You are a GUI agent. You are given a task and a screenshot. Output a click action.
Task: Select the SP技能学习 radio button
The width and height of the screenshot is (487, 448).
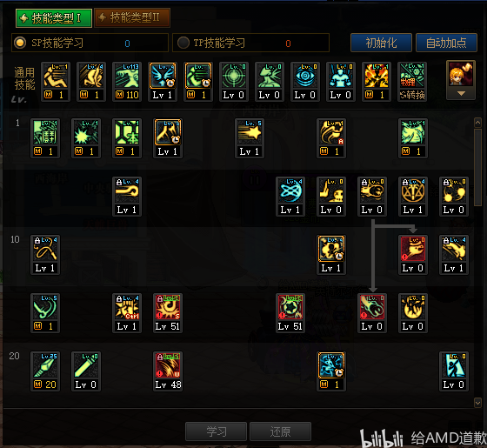(20, 43)
